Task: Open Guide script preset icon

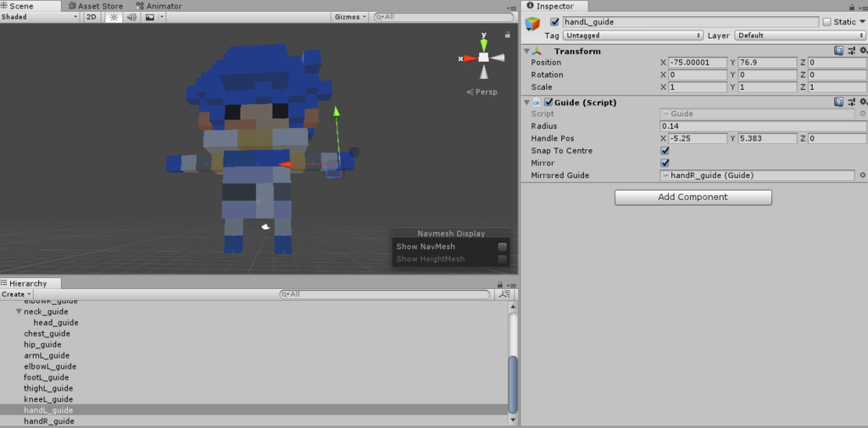Action: click(x=851, y=103)
